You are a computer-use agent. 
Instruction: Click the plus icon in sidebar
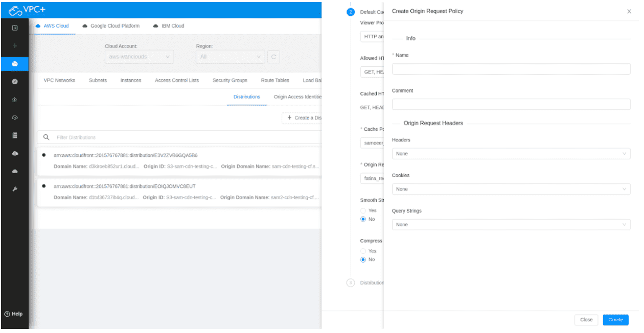(x=15, y=46)
